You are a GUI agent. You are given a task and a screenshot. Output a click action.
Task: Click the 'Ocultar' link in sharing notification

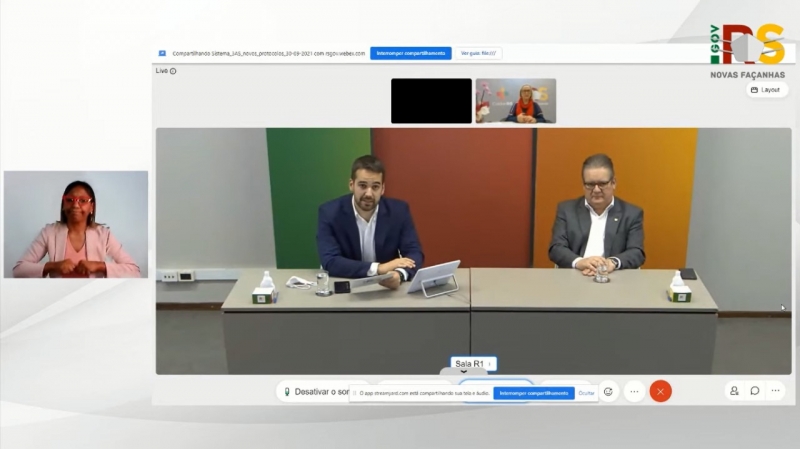click(586, 393)
